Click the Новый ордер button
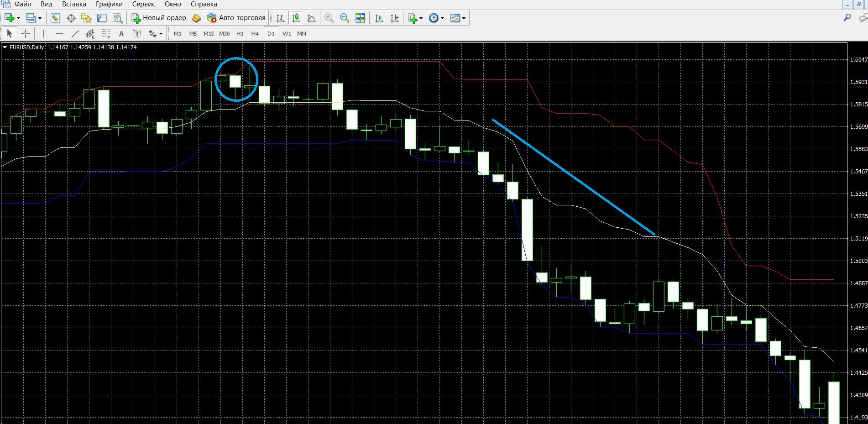The height and width of the screenshot is (424, 868). 159,18
